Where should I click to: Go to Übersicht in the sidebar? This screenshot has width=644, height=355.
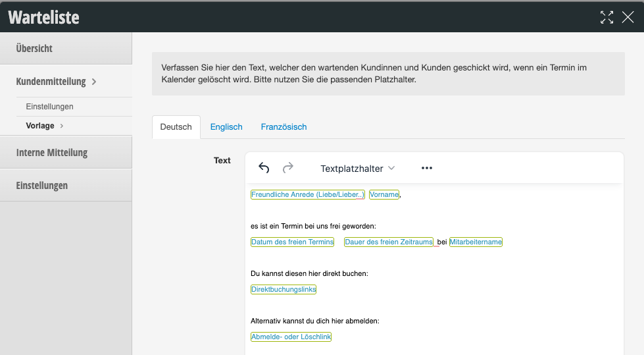point(34,49)
